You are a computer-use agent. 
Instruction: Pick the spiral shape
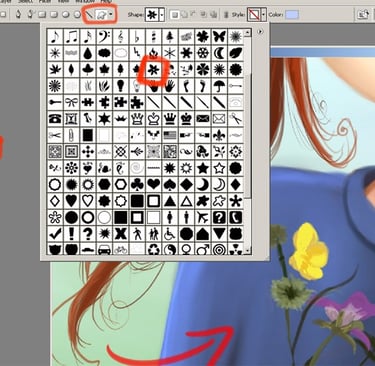pyautogui.click(x=137, y=168)
